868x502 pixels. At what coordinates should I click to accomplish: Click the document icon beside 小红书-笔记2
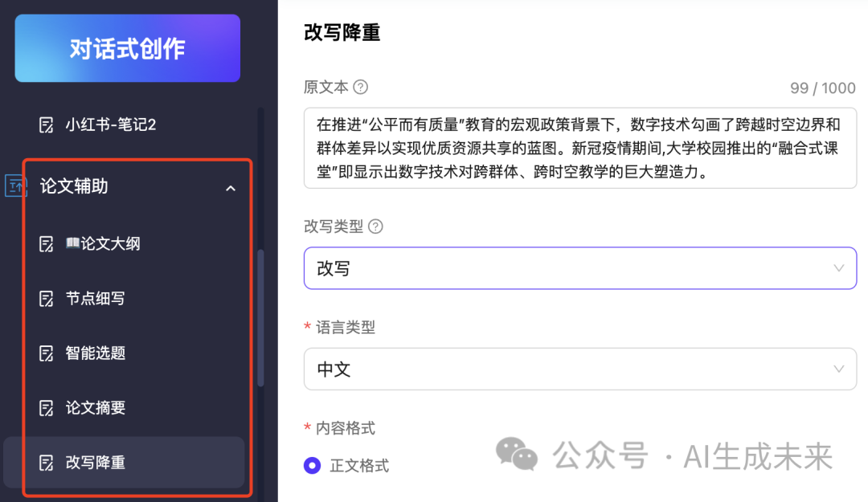(x=47, y=125)
